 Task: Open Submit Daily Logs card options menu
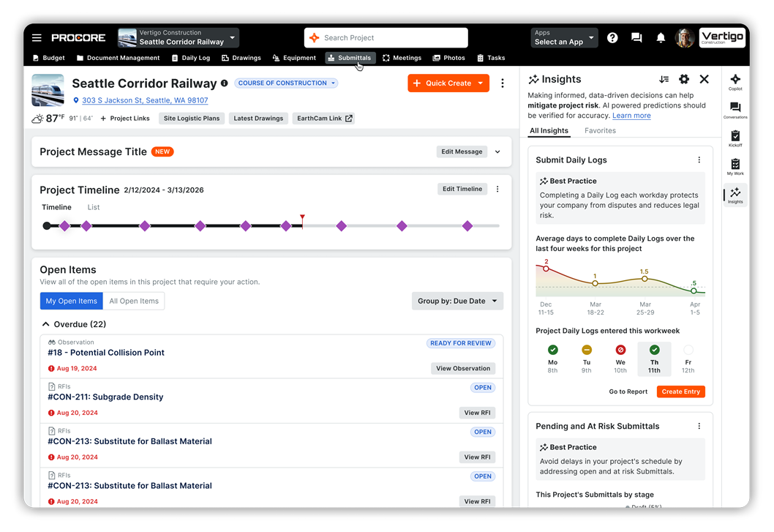click(699, 160)
